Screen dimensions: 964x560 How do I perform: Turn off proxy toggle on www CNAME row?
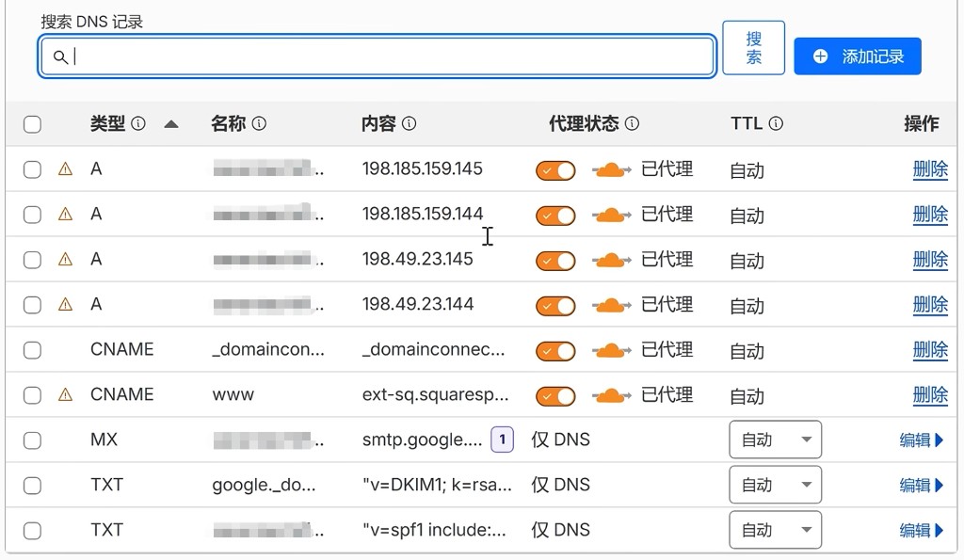pyautogui.click(x=555, y=396)
